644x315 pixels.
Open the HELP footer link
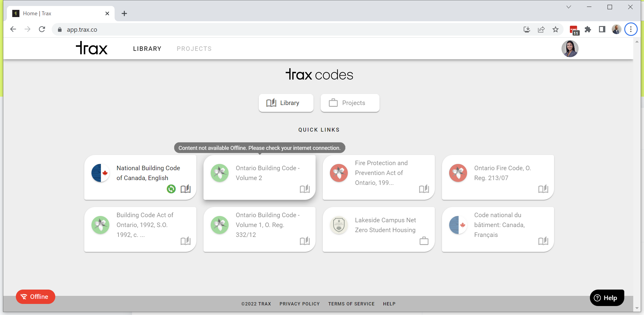[389, 304]
